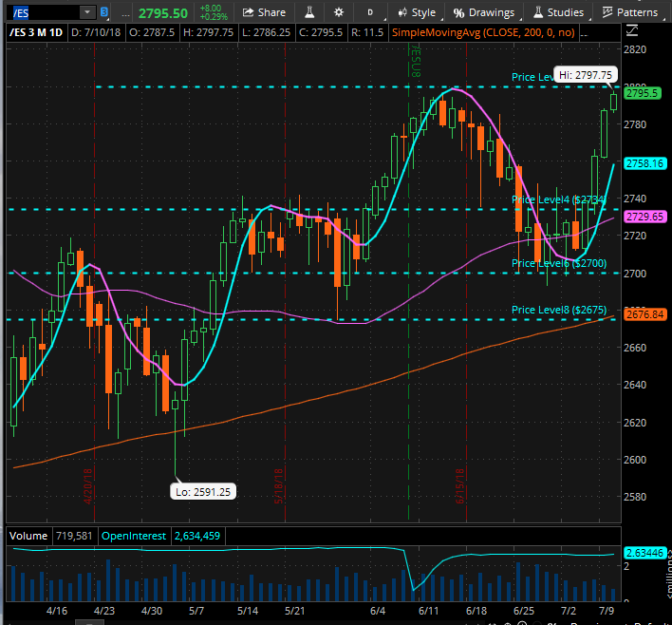Click the H: 2797.75 high value

click(x=208, y=32)
